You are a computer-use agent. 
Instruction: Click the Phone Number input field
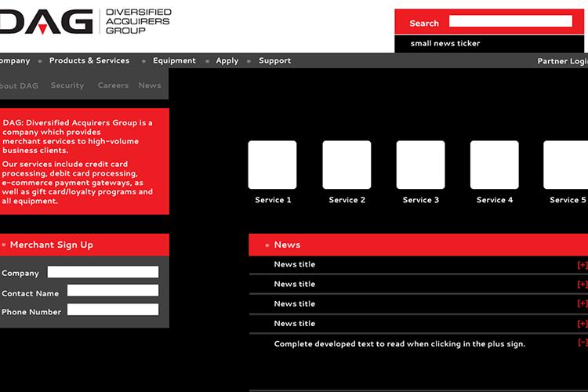click(112, 310)
